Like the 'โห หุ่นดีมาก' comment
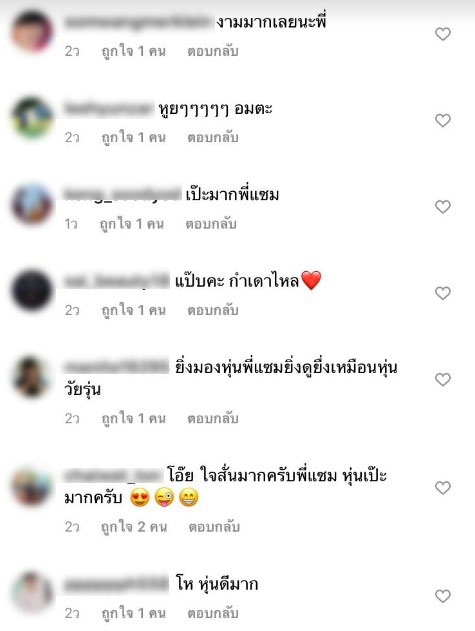Viewport: 475px width, 631px height. pos(442,596)
